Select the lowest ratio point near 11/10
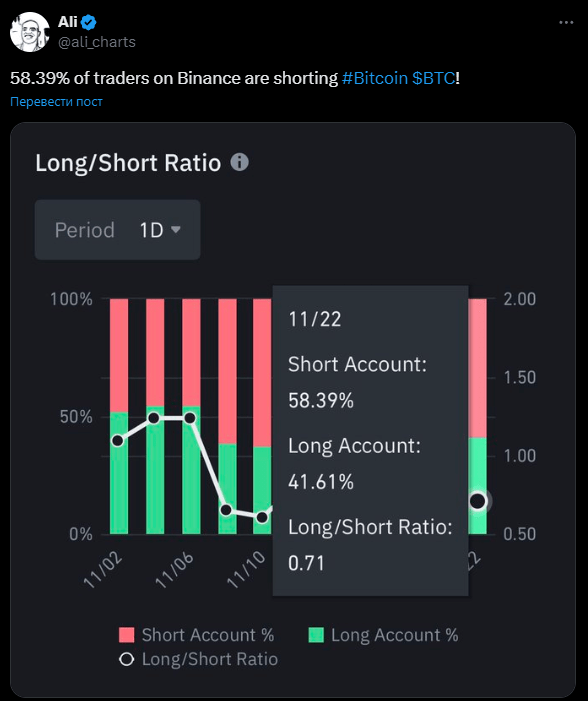The image size is (588, 701). pos(262,517)
